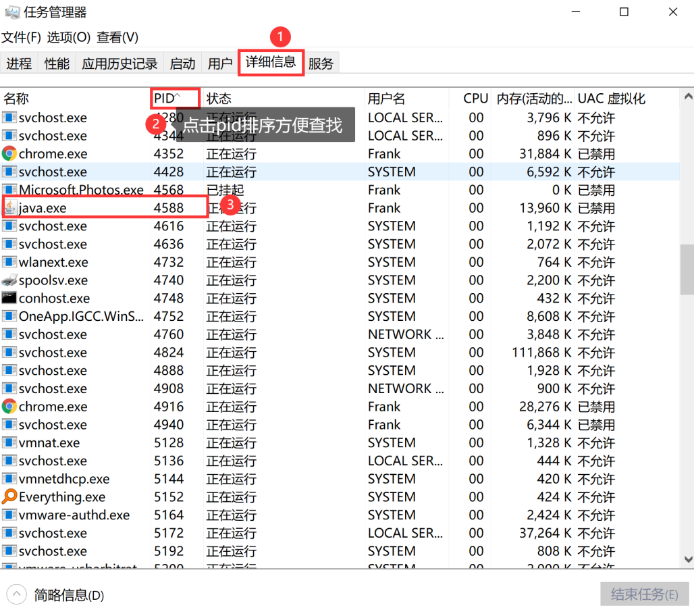The height and width of the screenshot is (616, 694).
Task: Click the Everything.exe process name
Action: [x=62, y=497]
